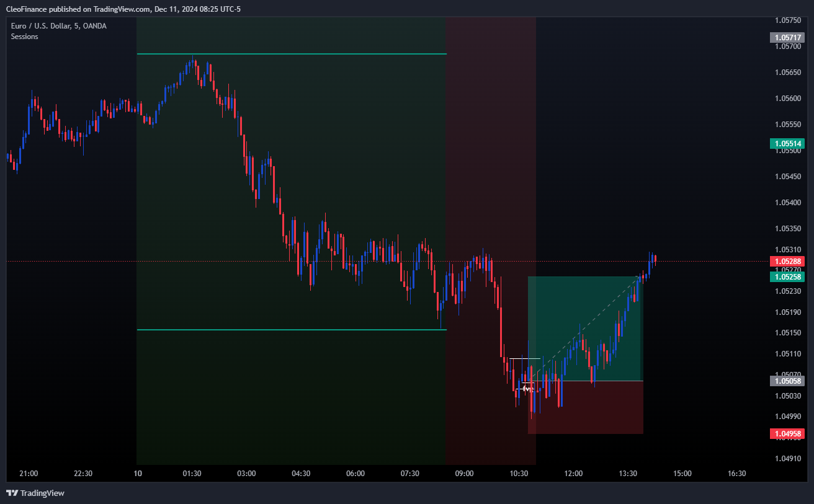Select the dashed diagonal line in long position
This screenshot has height=504, width=814.
point(585,329)
